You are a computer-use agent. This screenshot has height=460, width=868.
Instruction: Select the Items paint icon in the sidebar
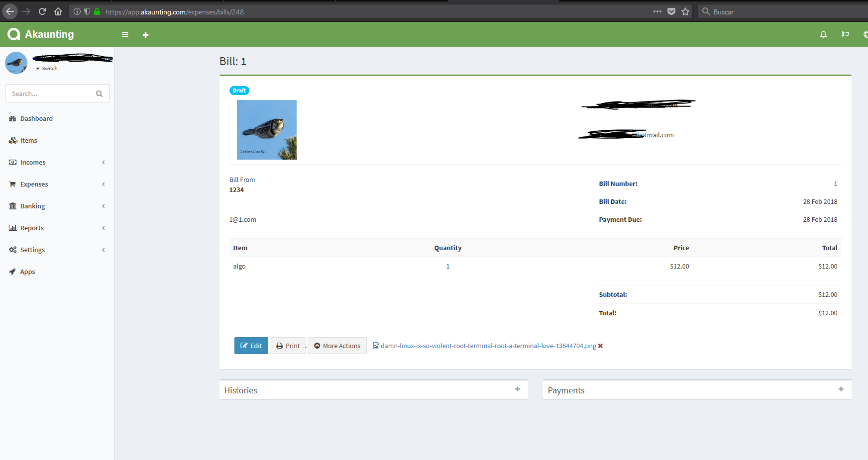coord(12,140)
